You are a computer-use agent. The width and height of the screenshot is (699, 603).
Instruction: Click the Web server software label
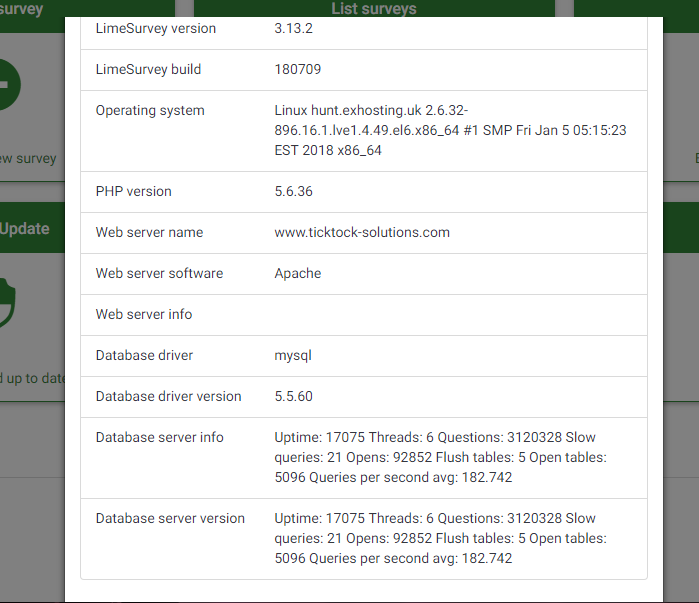159,274
